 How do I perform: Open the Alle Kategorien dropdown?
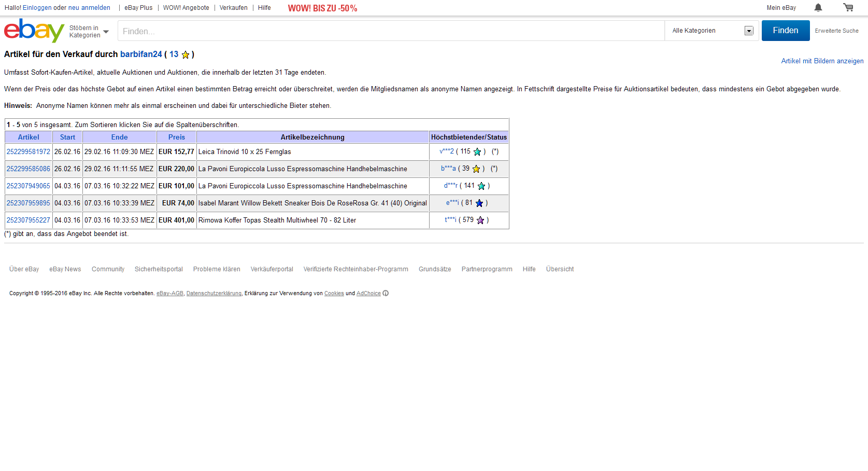click(712, 31)
